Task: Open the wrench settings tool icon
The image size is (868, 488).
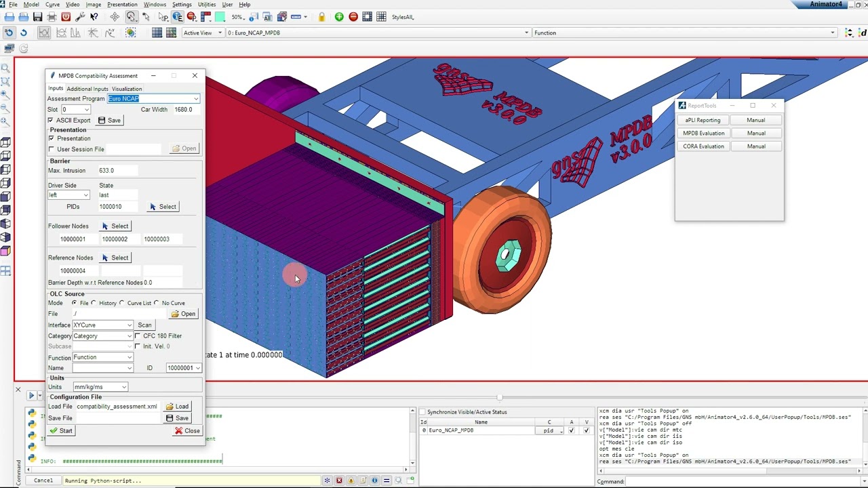Action: point(80,16)
